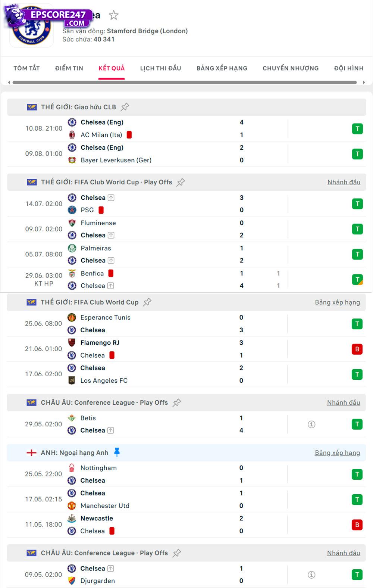Click the England flag beside Ngoại hạng Anh
The height and width of the screenshot is (588, 373).
pyautogui.click(x=31, y=452)
